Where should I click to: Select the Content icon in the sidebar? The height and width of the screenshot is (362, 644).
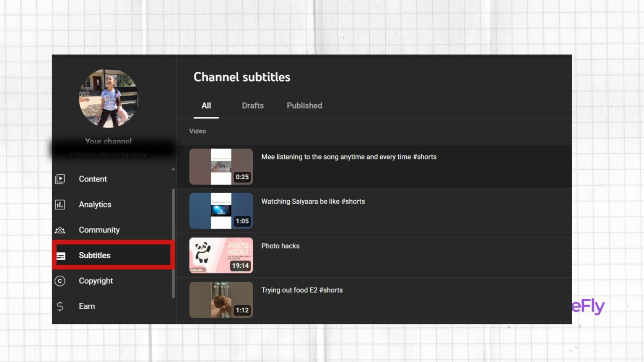tap(60, 179)
